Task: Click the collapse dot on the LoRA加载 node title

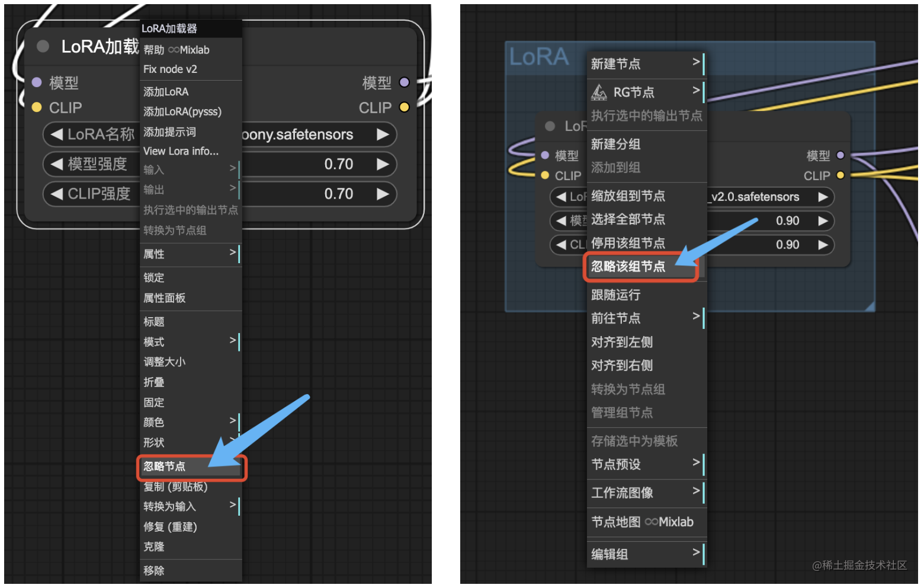Action: 43,46
